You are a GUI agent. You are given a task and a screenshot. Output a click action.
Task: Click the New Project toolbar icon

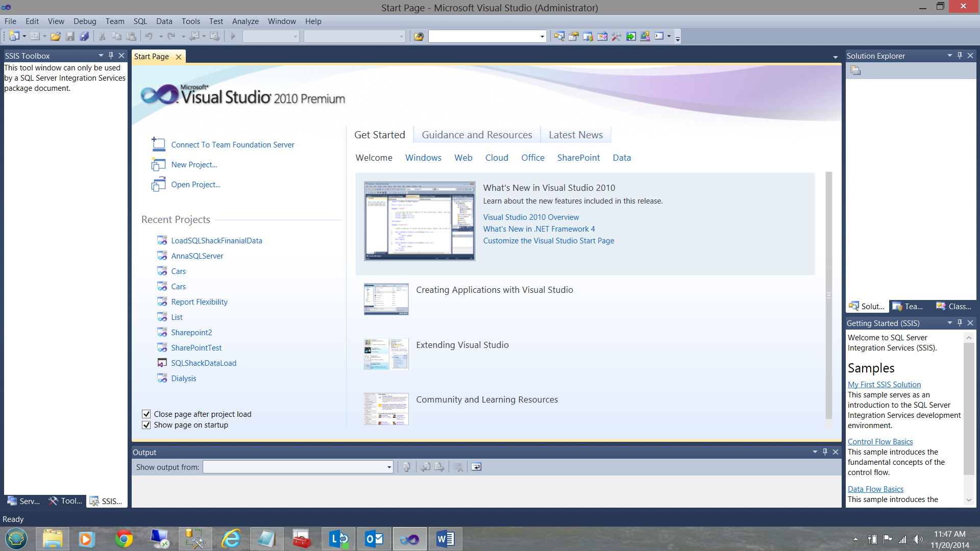pyautogui.click(x=14, y=36)
